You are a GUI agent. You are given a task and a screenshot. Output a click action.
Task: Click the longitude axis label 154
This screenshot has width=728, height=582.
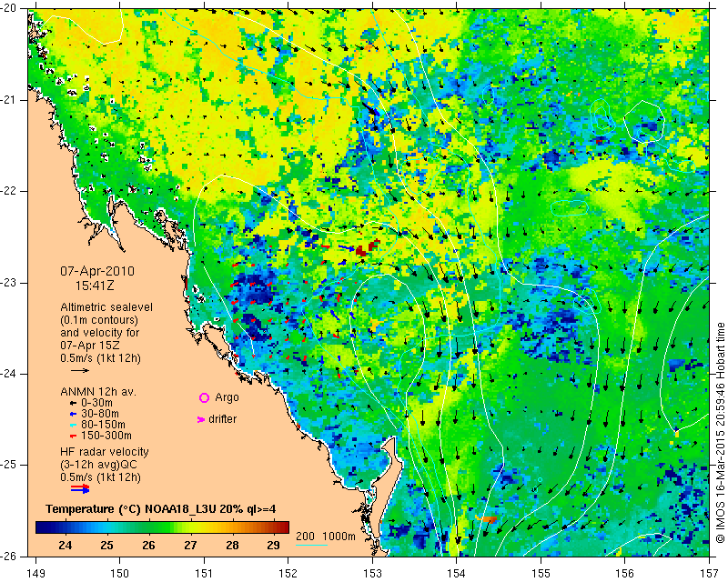pos(457,573)
